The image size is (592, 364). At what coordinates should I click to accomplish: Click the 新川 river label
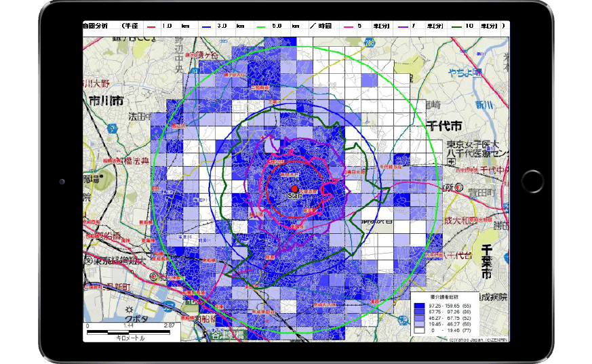click(x=484, y=104)
